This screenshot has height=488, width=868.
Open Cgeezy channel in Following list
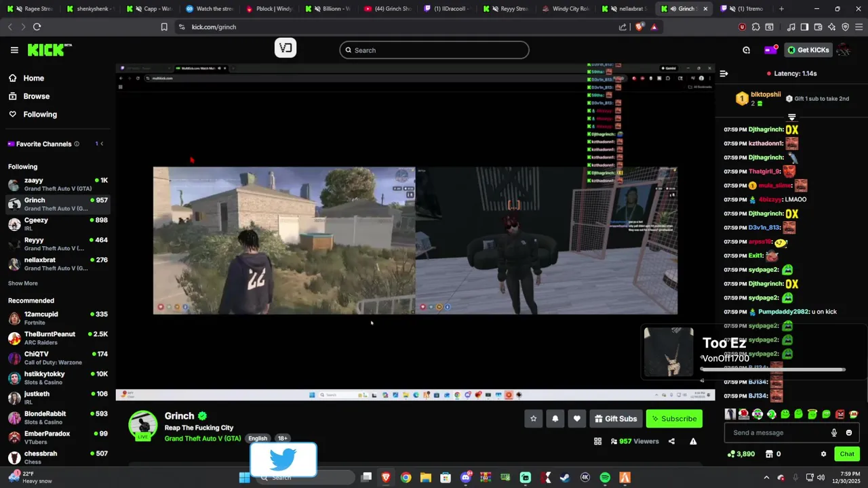58,224
